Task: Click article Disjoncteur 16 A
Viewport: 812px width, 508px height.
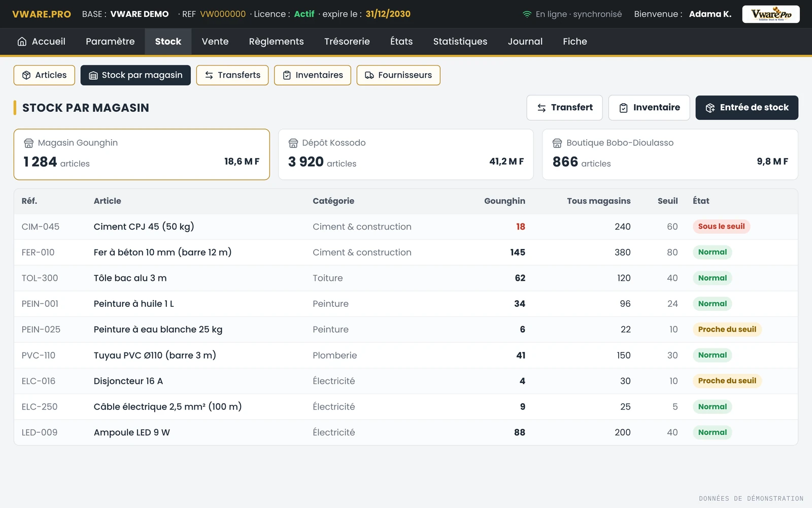Action: pos(128,382)
